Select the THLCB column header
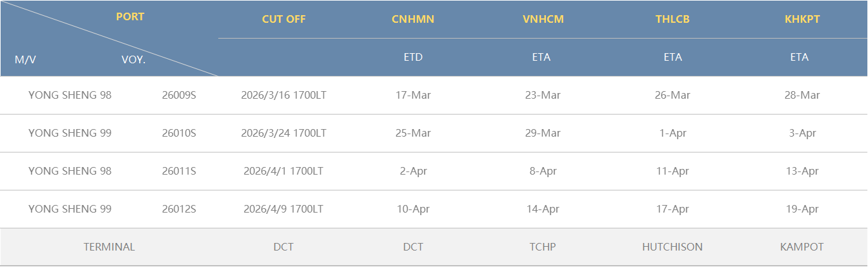The image size is (868, 267). (x=673, y=19)
